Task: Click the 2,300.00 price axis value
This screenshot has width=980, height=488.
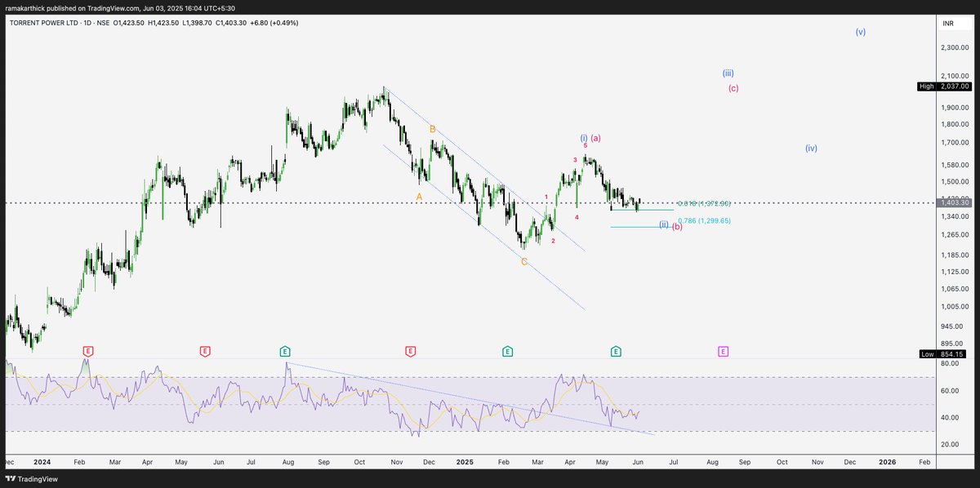Action: coord(955,48)
